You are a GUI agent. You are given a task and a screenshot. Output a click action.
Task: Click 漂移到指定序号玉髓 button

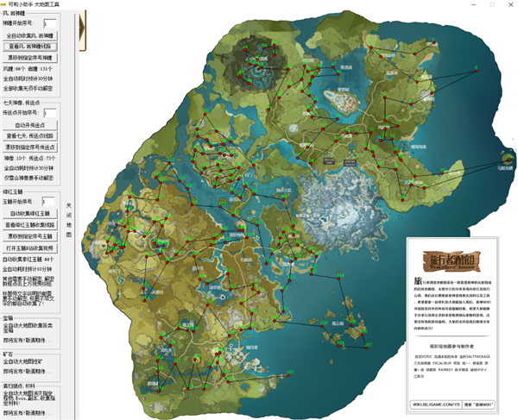point(30,236)
